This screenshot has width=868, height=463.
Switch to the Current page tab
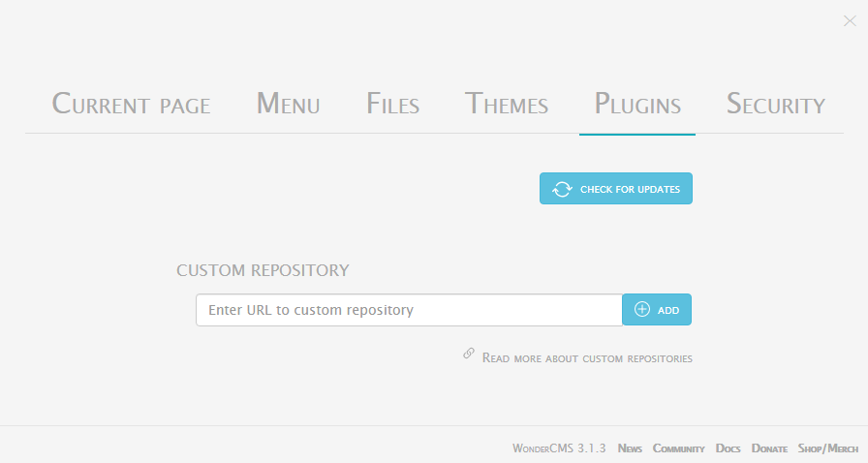coord(131,105)
